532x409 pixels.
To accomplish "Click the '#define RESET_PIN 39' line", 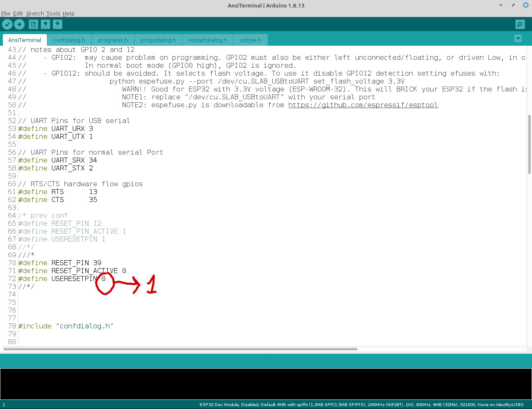I will point(60,263).
